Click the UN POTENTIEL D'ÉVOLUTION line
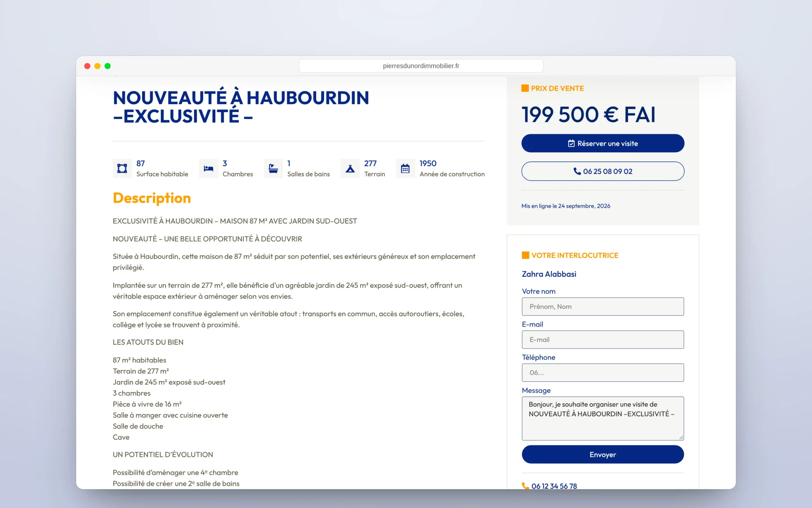The width and height of the screenshot is (812, 508). 163,455
